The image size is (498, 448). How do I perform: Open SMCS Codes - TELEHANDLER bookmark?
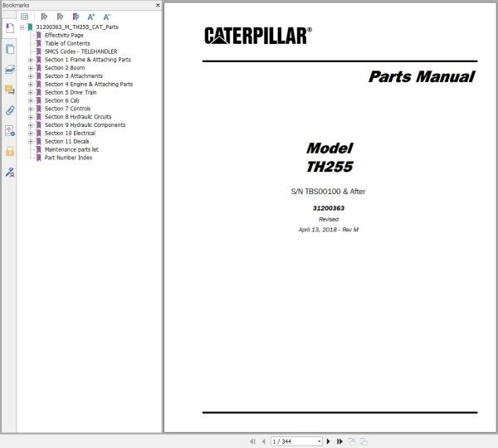click(x=81, y=51)
